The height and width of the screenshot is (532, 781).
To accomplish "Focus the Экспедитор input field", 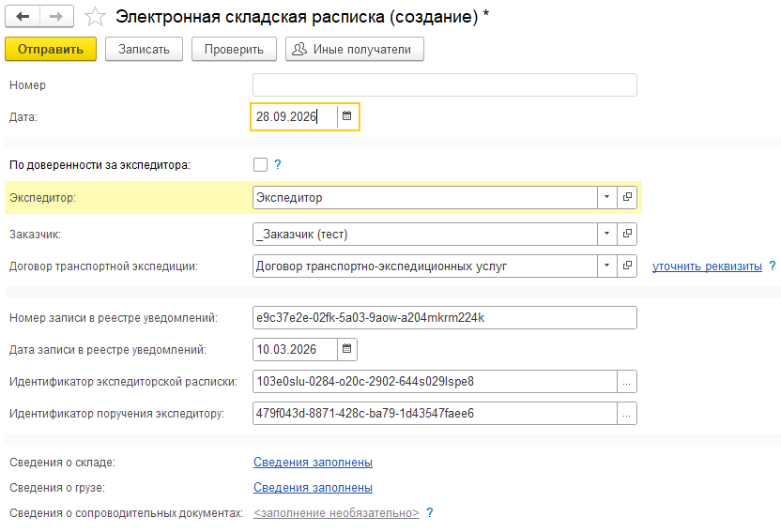I will coord(425,198).
